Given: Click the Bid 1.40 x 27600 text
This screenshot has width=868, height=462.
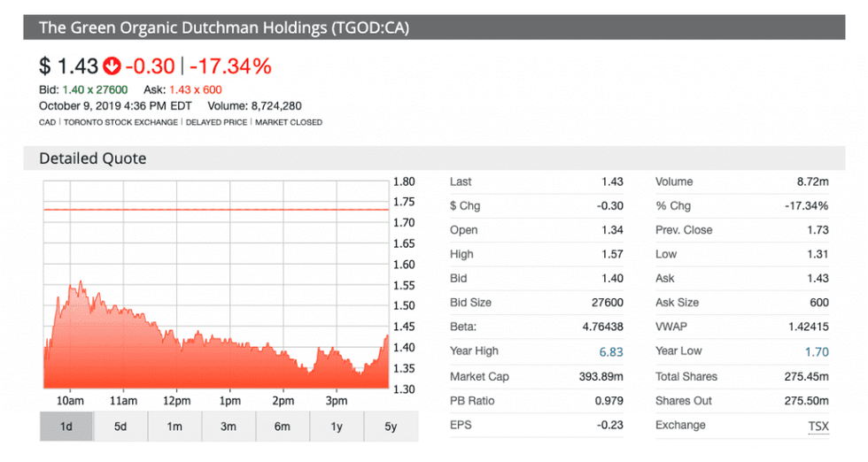Looking at the screenshot, I should pos(83,89).
